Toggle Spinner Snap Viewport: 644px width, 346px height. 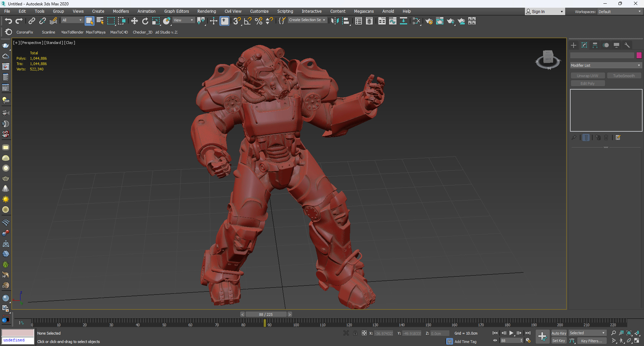[x=269, y=21]
